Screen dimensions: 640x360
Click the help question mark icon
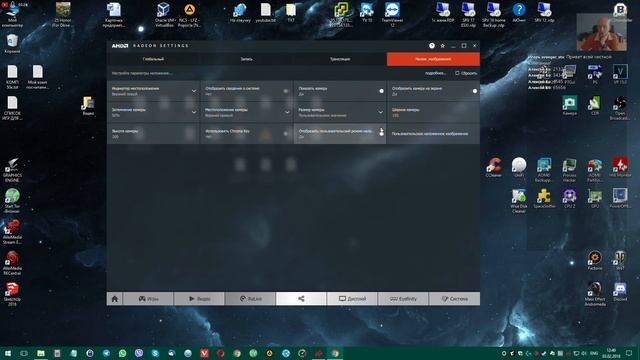[x=432, y=46]
